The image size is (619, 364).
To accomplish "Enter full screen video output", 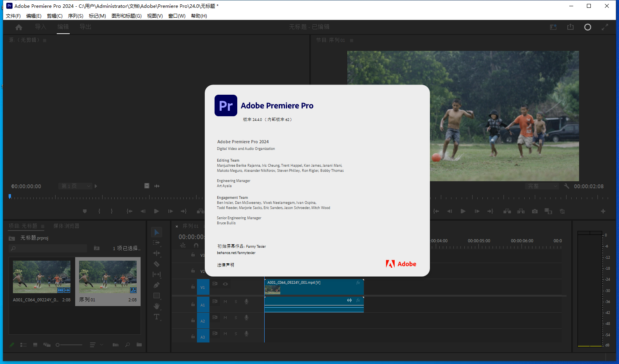I will coord(605,27).
